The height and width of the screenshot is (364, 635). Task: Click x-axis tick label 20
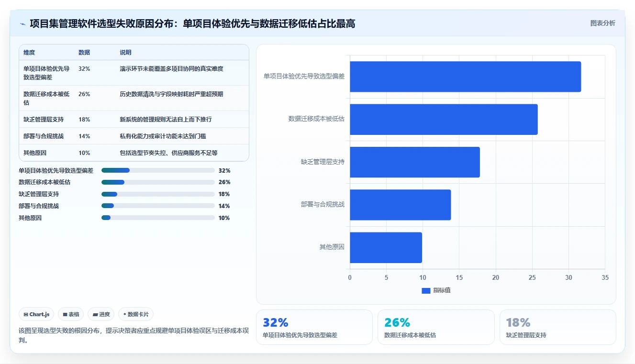click(496, 277)
